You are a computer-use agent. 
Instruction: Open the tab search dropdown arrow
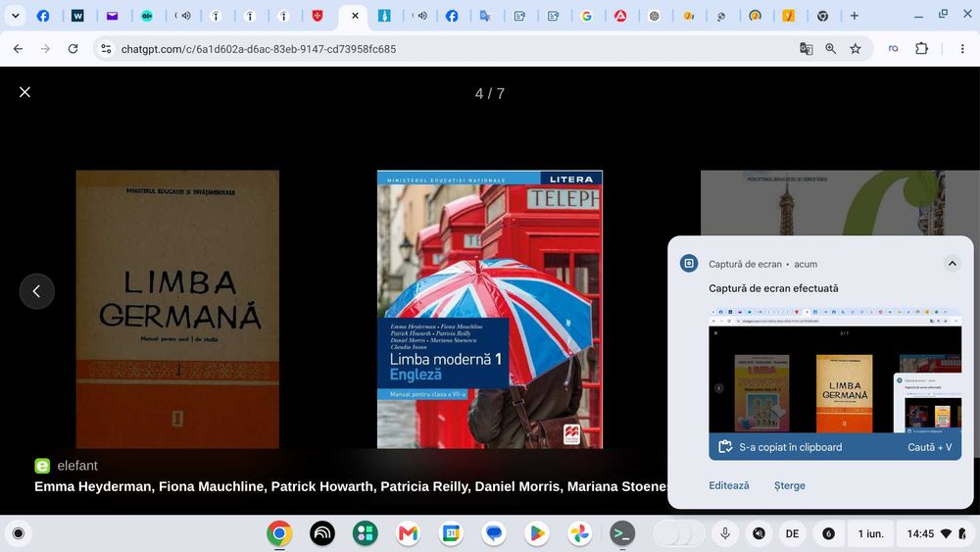pyautogui.click(x=15, y=16)
